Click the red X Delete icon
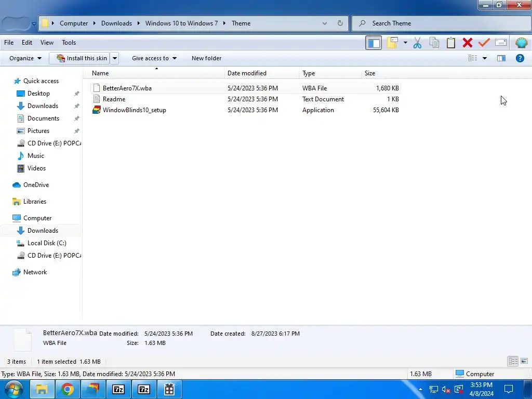 [468, 43]
